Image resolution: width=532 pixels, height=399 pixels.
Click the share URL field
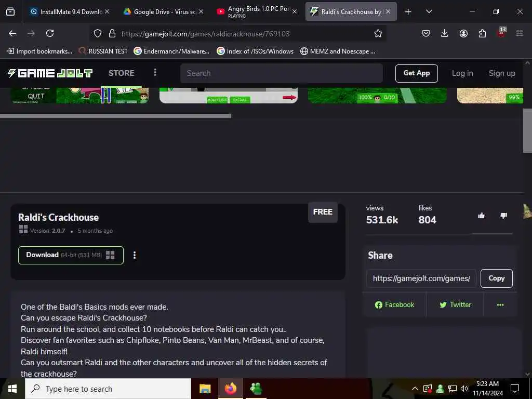coord(421,278)
